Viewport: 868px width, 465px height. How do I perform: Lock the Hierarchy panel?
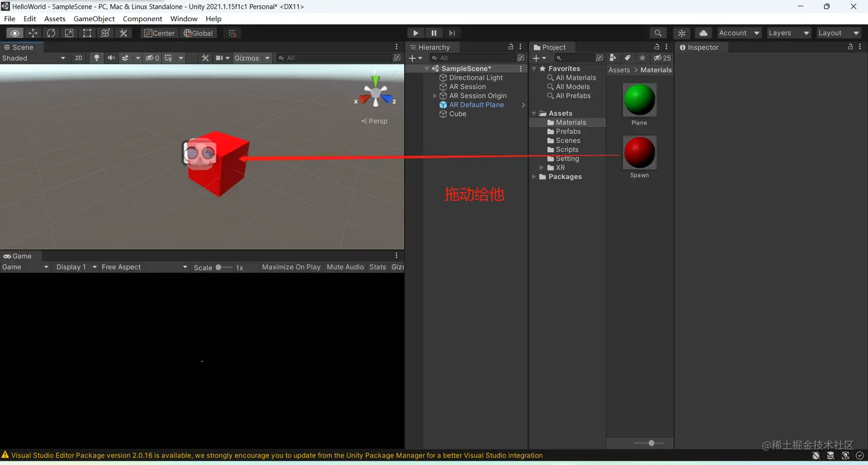(x=511, y=47)
